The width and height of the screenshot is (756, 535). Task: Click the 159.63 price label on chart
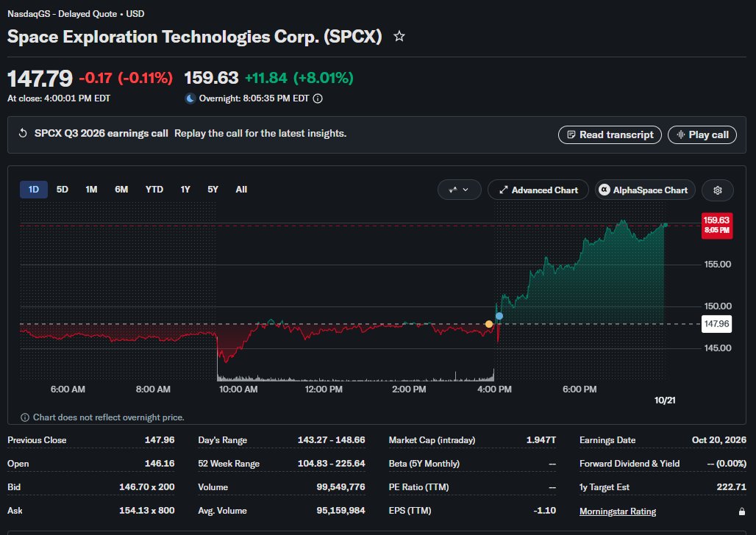pyautogui.click(x=716, y=226)
